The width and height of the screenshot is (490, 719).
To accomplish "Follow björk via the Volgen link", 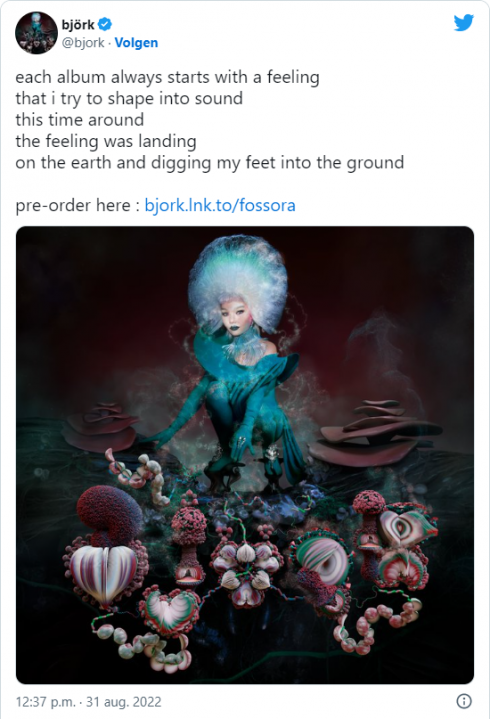I will tap(136, 43).
